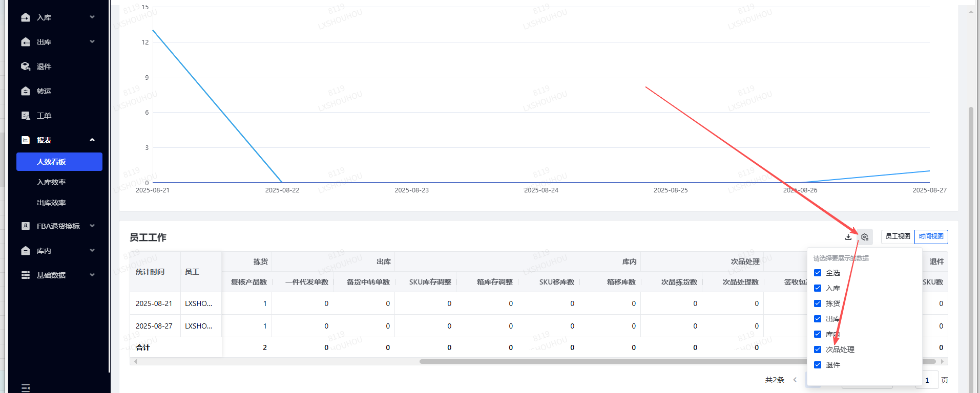This screenshot has height=393, width=980.
Task: Click the 次品处理数 column header
Action: click(x=741, y=282)
